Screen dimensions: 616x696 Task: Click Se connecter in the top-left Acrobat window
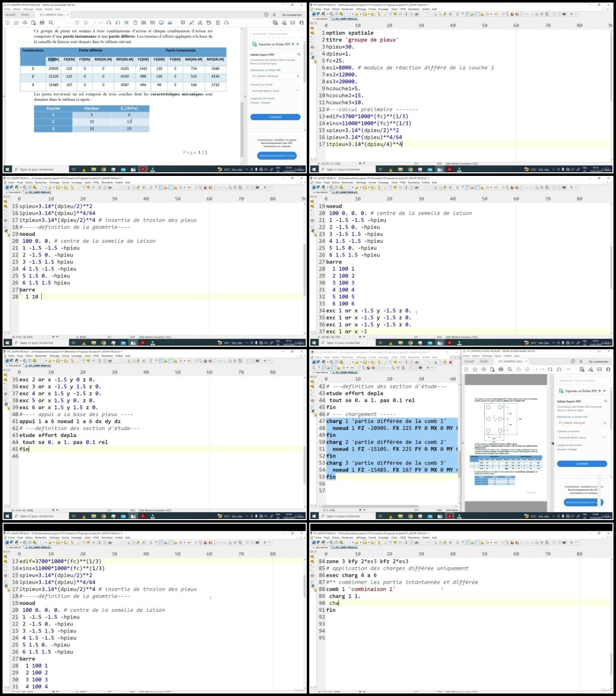[292, 15]
